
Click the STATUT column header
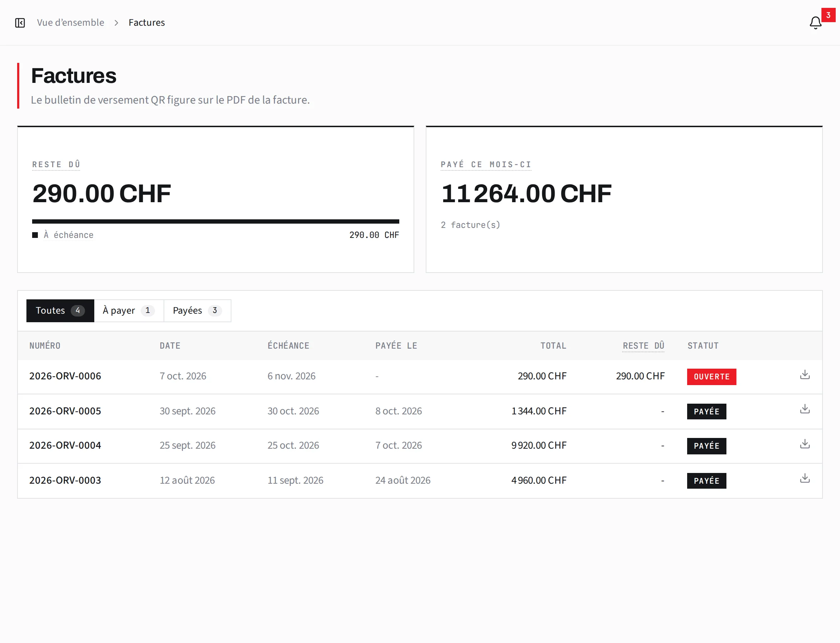point(703,346)
